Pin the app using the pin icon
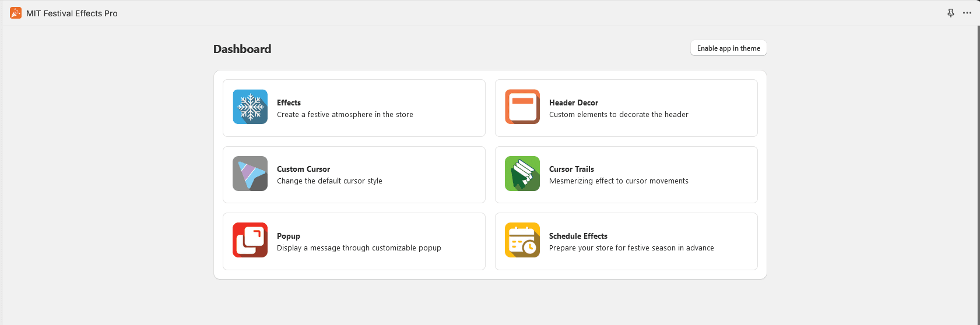Viewport: 980px width, 325px height. 951,13
